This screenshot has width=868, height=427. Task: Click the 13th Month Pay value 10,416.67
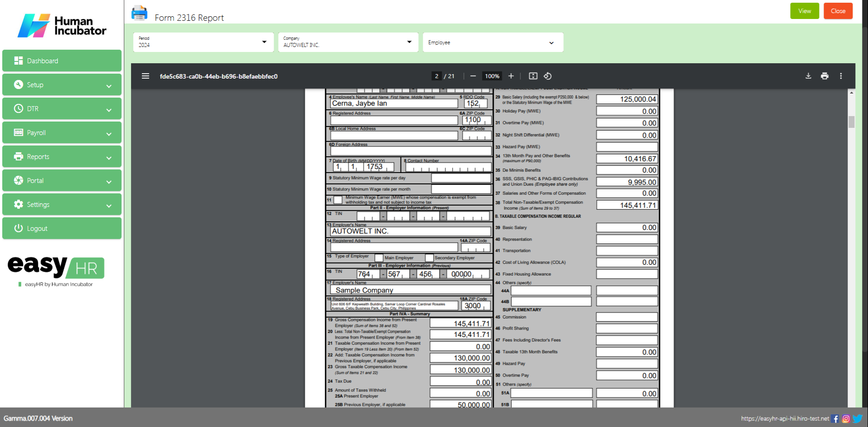click(x=627, y=159)
